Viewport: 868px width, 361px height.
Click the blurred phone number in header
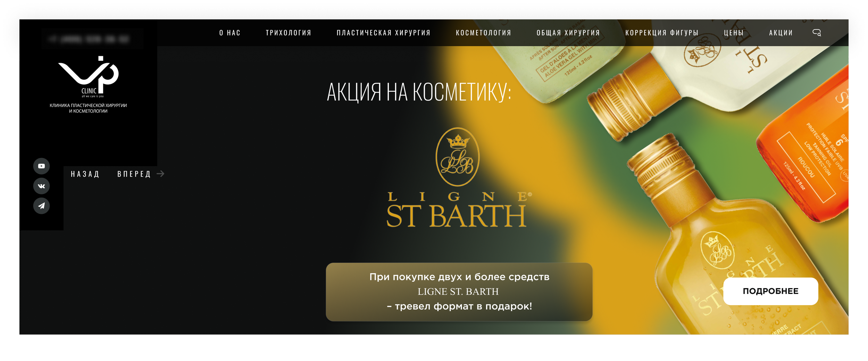tap(89, 39)
